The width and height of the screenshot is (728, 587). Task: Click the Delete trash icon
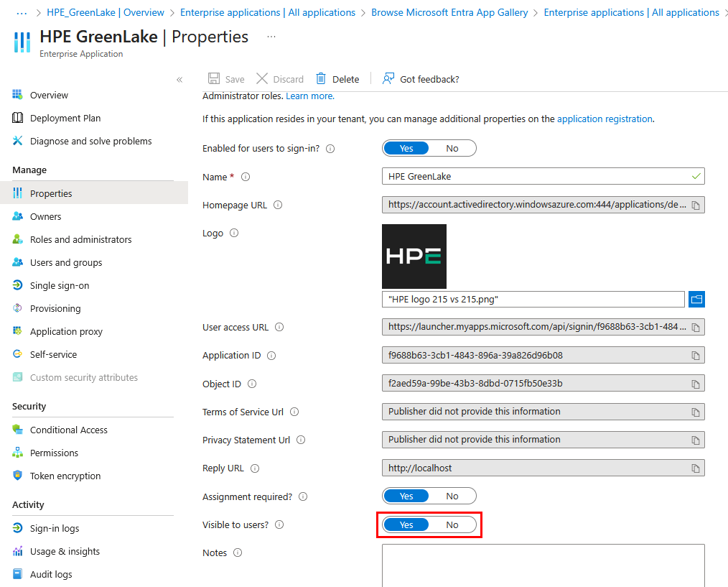tap(321, 79)
